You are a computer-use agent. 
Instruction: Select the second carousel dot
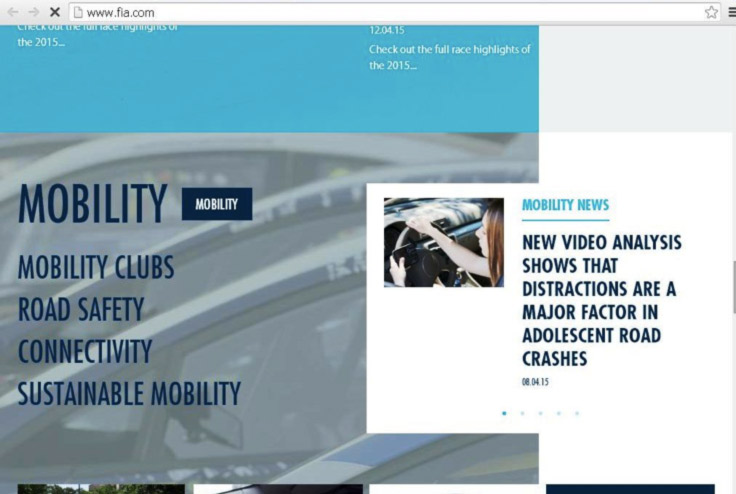(522, 413)
